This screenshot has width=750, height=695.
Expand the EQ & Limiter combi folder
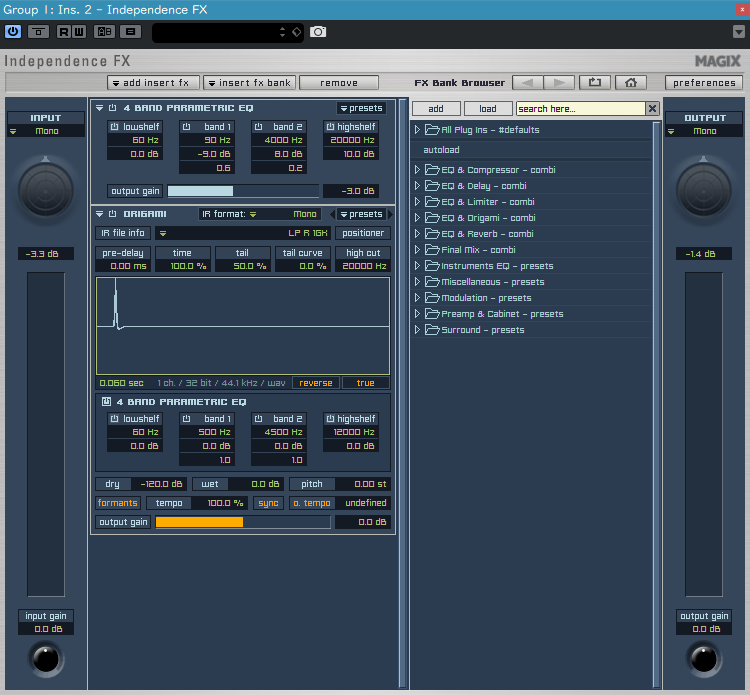[417, 202]
